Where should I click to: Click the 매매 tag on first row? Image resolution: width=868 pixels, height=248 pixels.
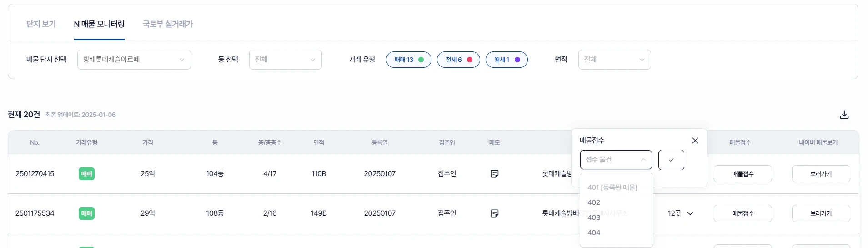click(86, 174)
